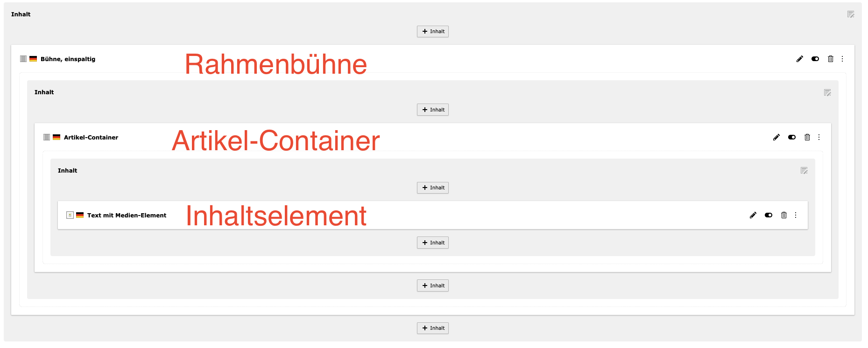Toggle visibility of Bühne, einspaltig
Image resolution: width=868 pixels, height=348 pixels.
[815, 59]
